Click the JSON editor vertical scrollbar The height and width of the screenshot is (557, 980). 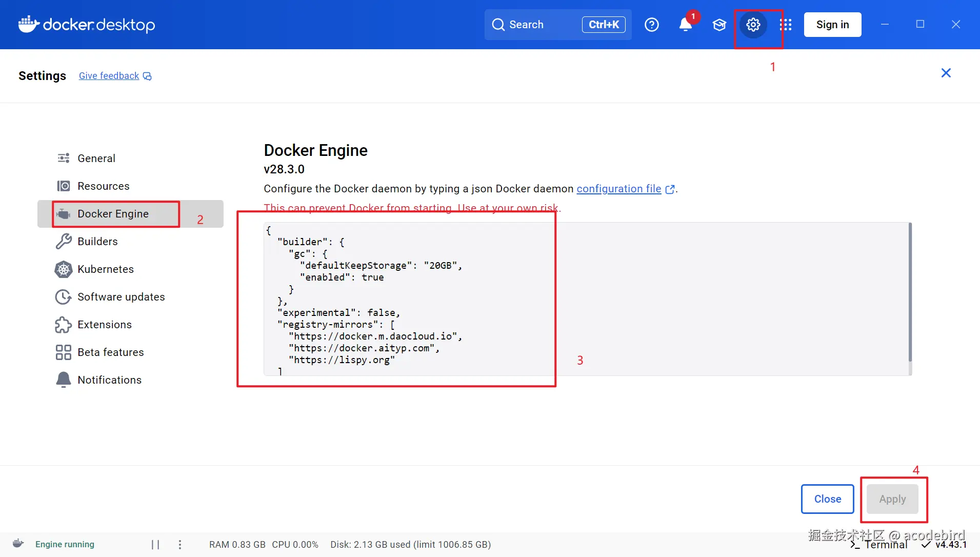910,292
